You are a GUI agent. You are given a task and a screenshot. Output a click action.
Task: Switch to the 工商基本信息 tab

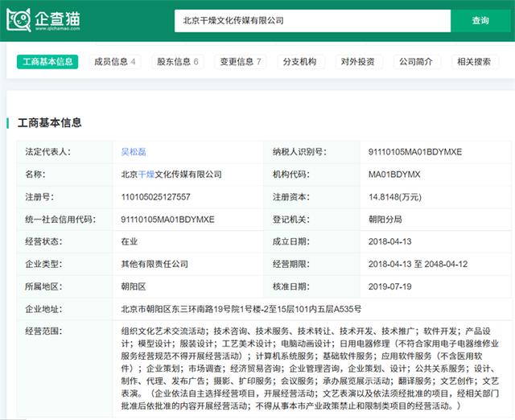pos(47,62)
